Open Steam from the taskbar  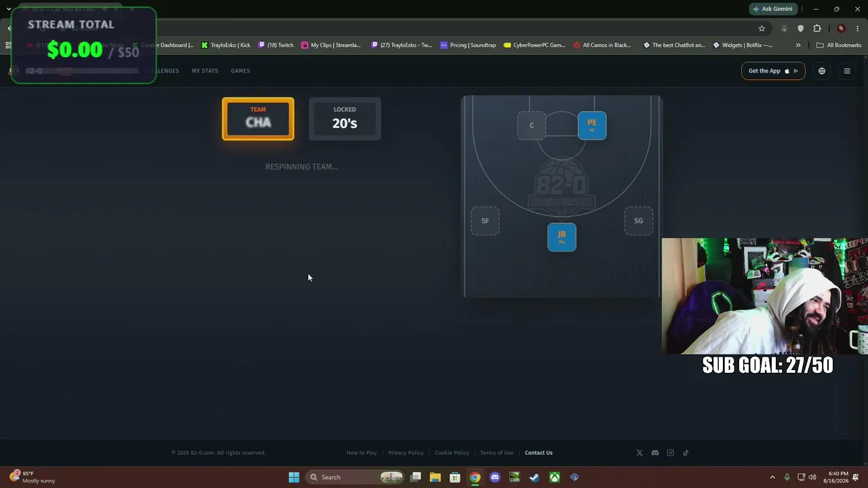click(x=534, y=477)
